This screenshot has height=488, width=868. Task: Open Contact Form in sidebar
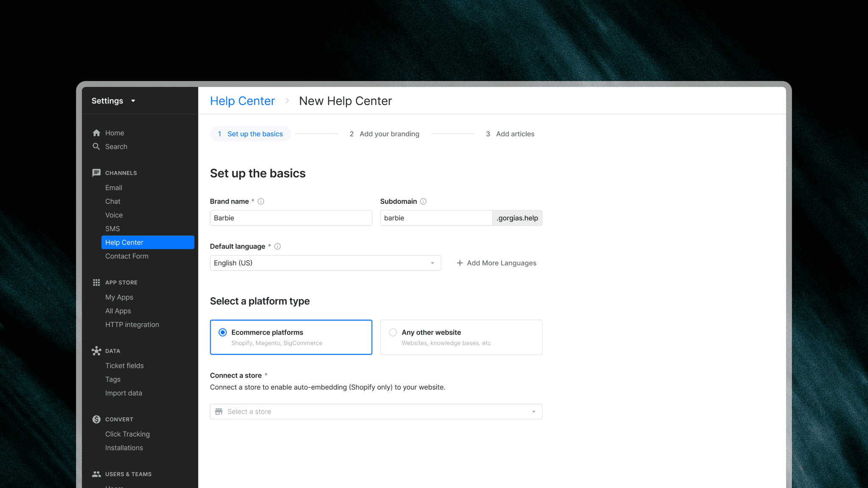pos(127,256)
